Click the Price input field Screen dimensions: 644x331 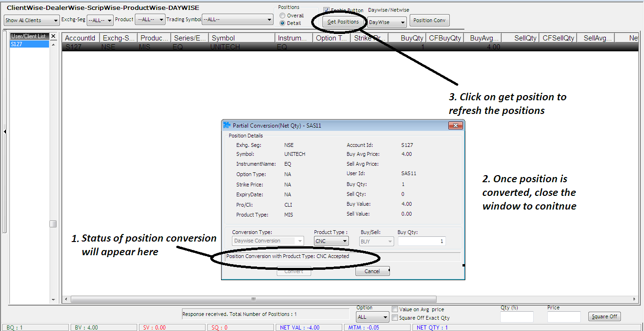[563, 317]
